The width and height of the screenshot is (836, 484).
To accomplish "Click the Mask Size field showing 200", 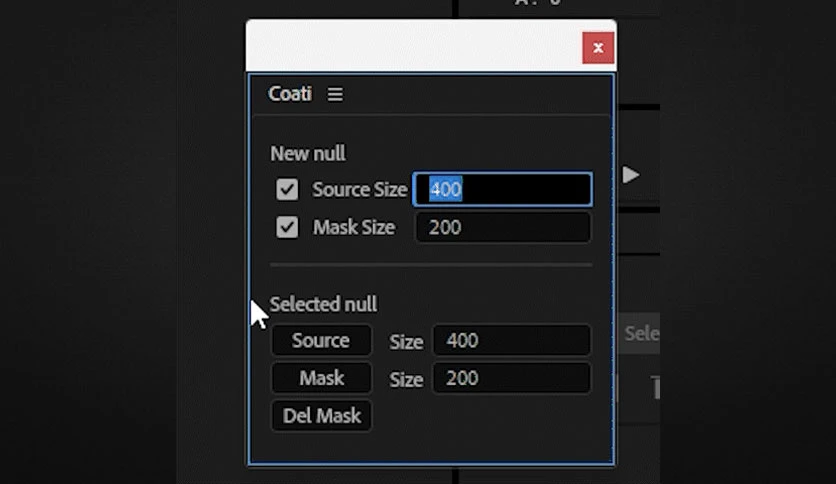I will pos(503,227).
